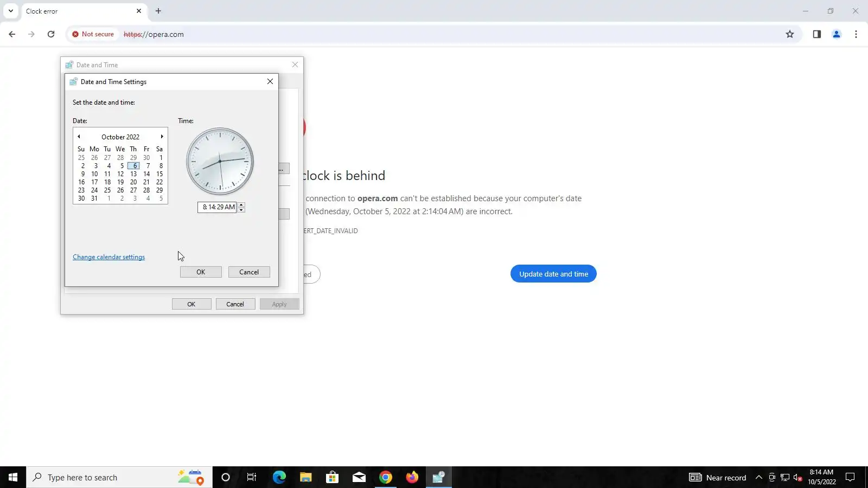
Task: Select October 6 in the calendar
Action: point(134,166)
